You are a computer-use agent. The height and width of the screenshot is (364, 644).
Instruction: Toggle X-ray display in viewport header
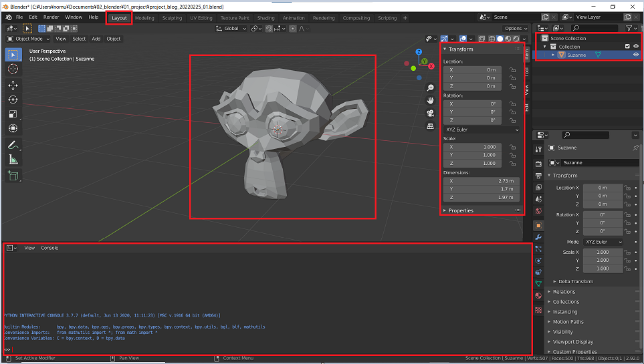coord(481,39)
